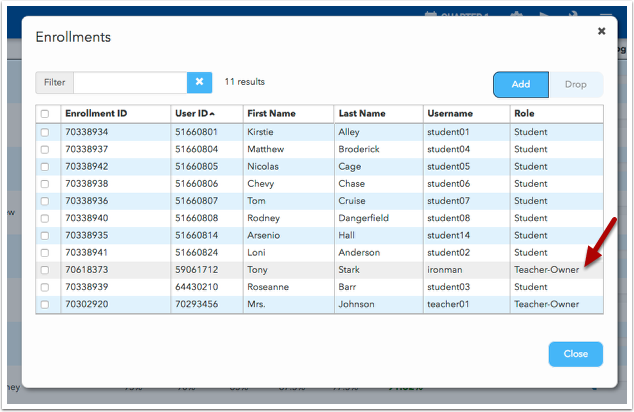This screenshot has width=634, height=412.
Task: Sort table by First Name header
Action: 272,114
